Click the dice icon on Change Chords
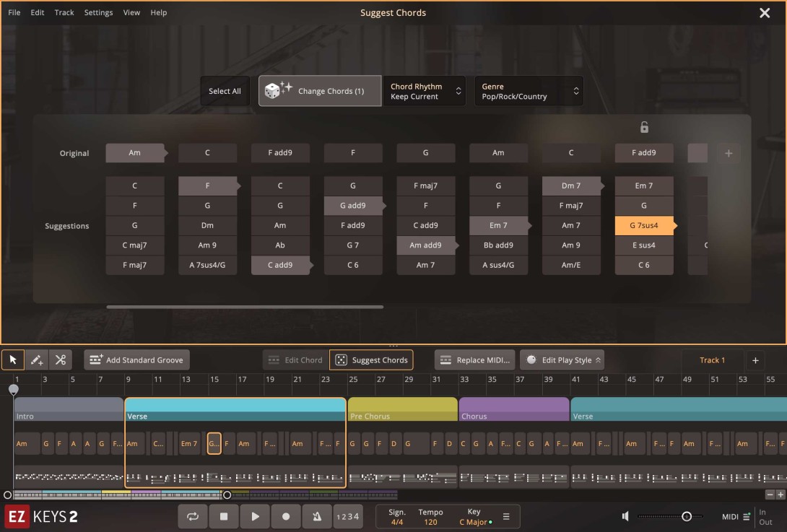 272,90
